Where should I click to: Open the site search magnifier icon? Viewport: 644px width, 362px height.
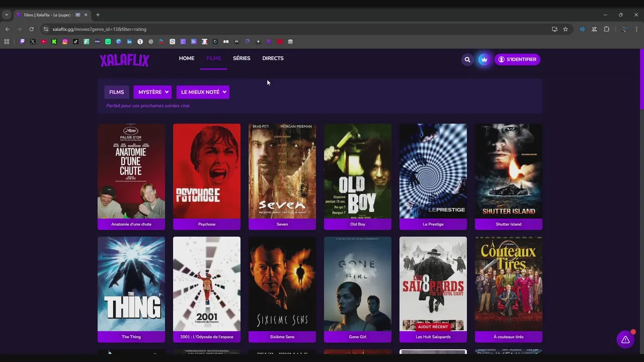click(x=467, y=59)
